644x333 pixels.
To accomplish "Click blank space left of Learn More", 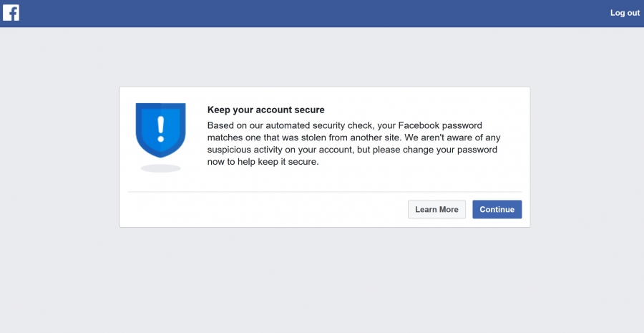I will pyautogui.click(x=267, y=209).
